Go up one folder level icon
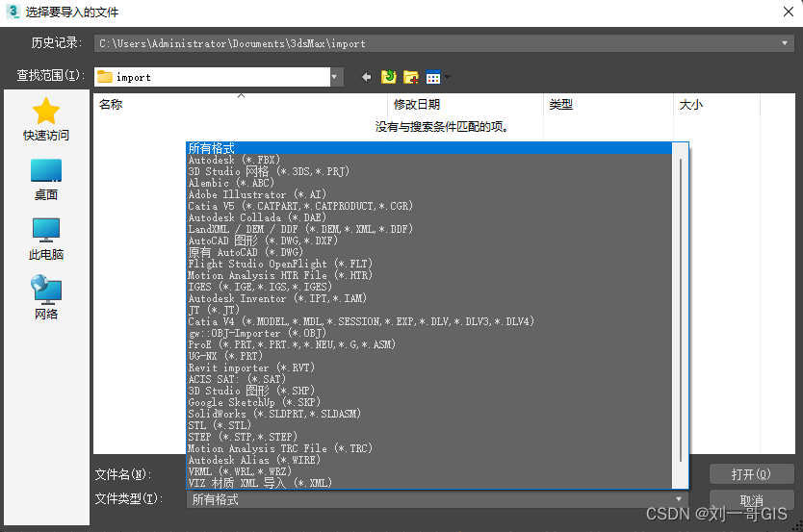 (x=389, y=77)
